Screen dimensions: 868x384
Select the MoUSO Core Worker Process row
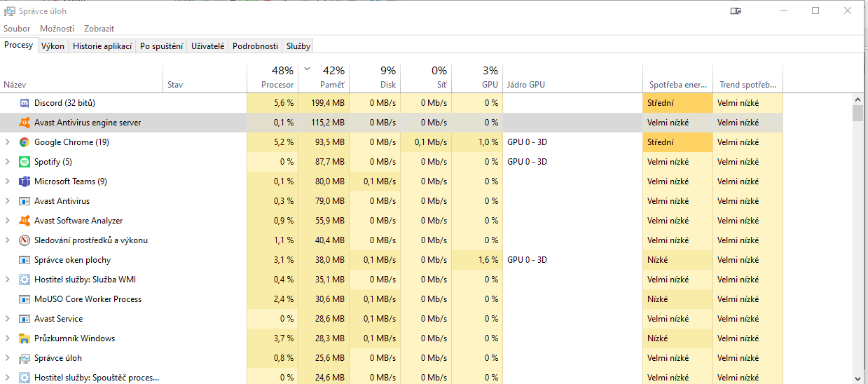(x=88, y=299)
